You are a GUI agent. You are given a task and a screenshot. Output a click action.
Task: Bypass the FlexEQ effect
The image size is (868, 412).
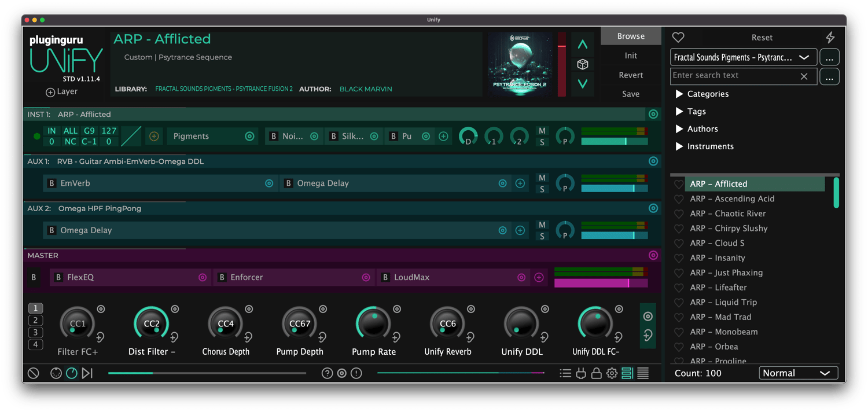click(x=58, y=278)
